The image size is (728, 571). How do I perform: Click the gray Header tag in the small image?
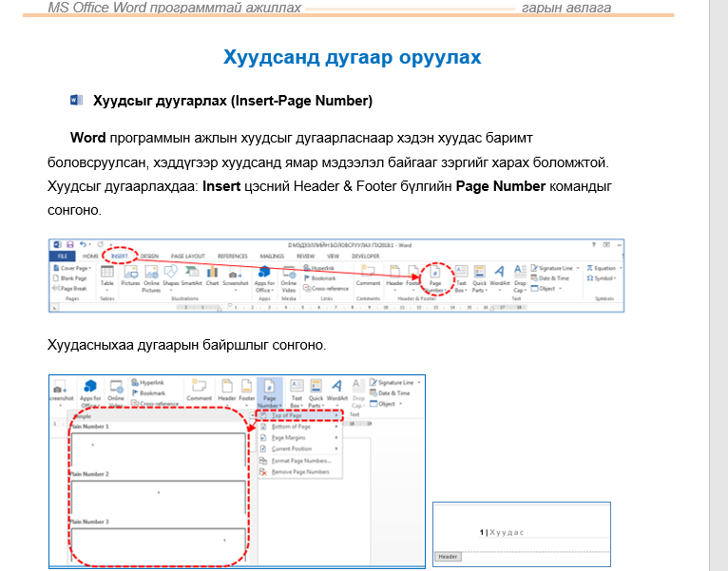448,556
